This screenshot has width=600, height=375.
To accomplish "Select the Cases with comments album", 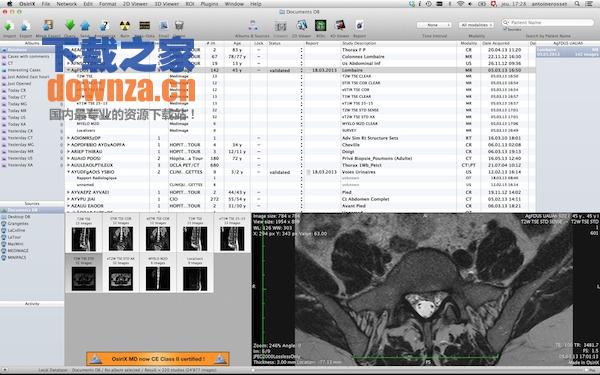I will point(29,57).
